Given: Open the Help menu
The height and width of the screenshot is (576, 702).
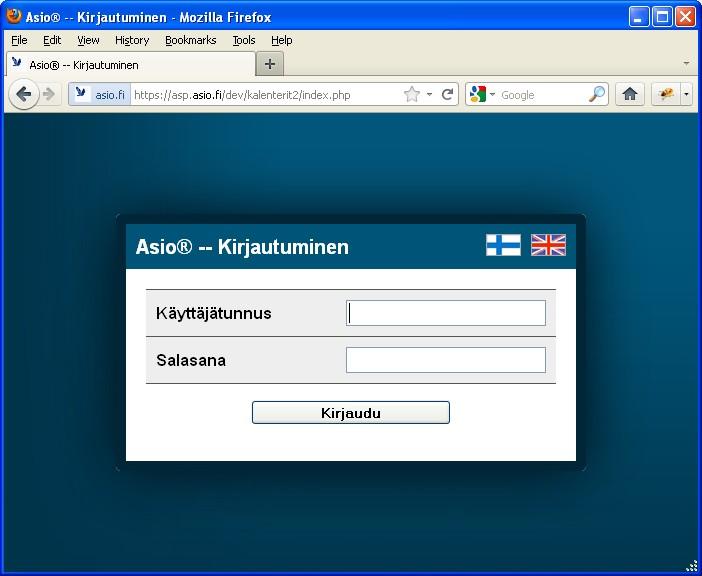Looking at the screenshot, I should (282, 40).
